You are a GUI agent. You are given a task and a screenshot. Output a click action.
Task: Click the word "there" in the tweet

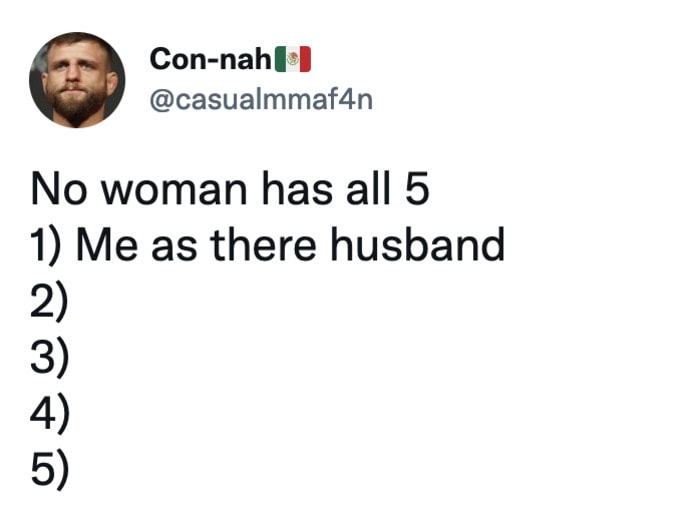263,244
